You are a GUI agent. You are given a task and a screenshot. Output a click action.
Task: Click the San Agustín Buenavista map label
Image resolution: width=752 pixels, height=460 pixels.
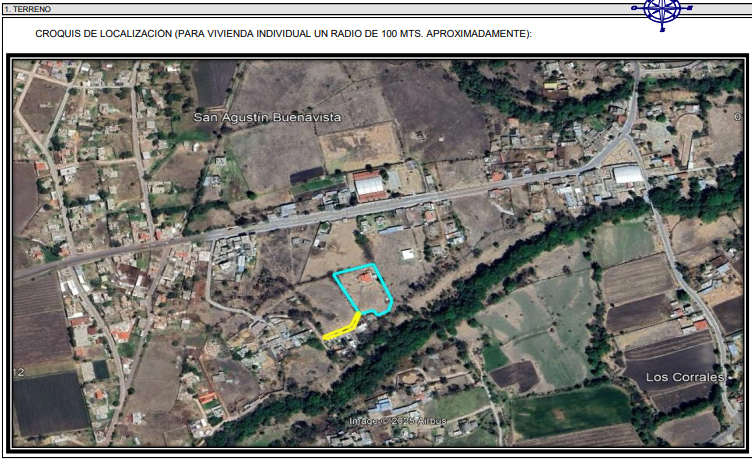click(267, 117)
